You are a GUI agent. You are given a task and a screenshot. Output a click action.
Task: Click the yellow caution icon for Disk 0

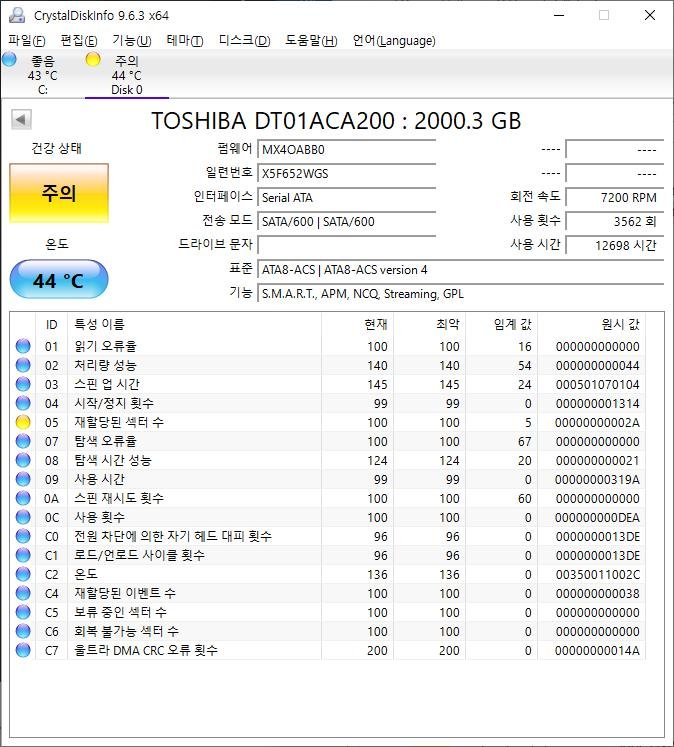tap(93, 60)
